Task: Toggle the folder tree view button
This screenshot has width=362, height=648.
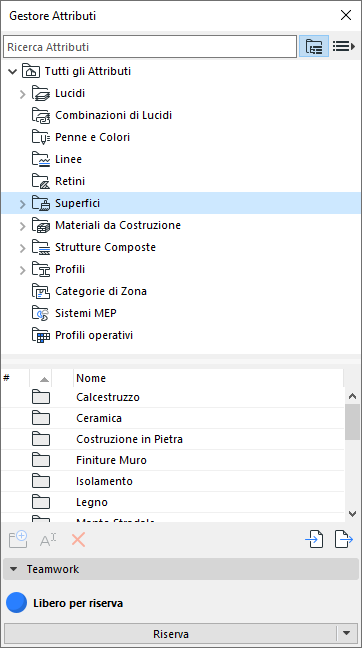Action: pos(314,46)
